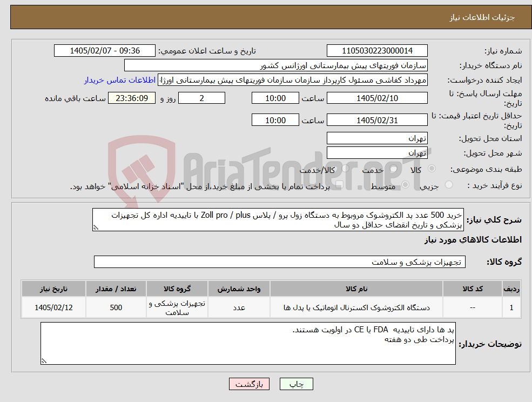Open the اطلاعات تماس خریدار link
This screenshot has height=402, width=532.
tap(120, 80)
